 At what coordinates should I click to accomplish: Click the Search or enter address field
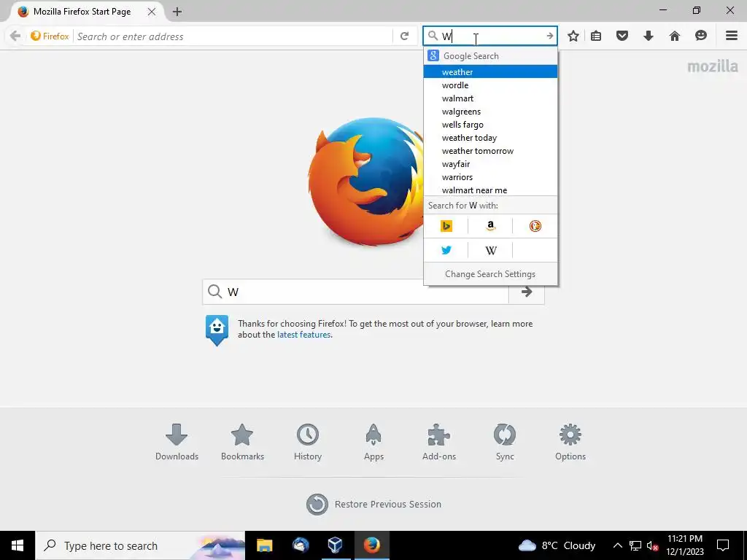pos(233,36)
